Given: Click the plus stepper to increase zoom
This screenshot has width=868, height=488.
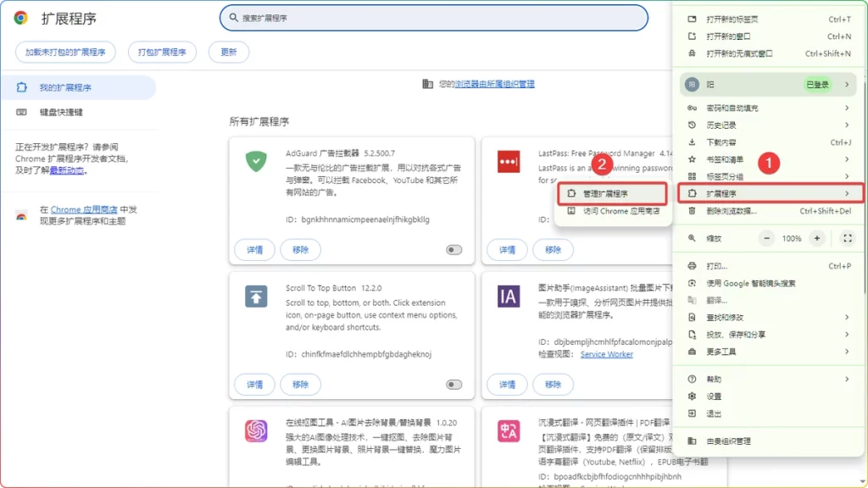Looking at the screenshot, I should (x=815, y=238).
